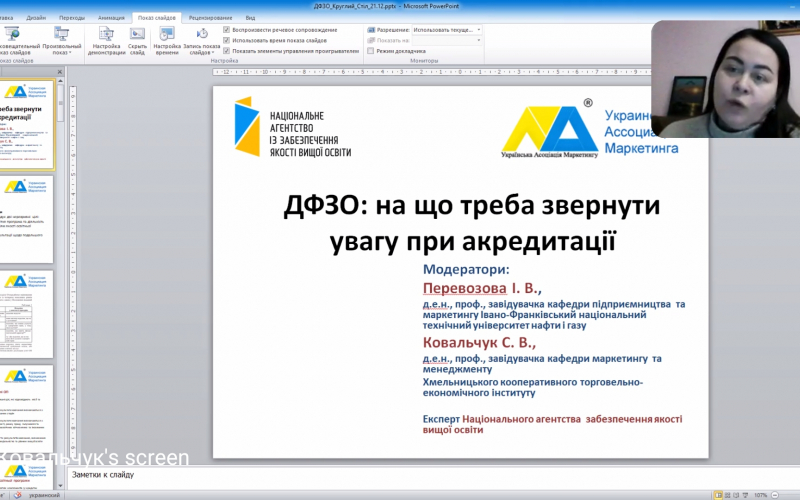Switch to Slide Sorter view in status bar
This screenshot has width=800, height=500.
[728, 495]
